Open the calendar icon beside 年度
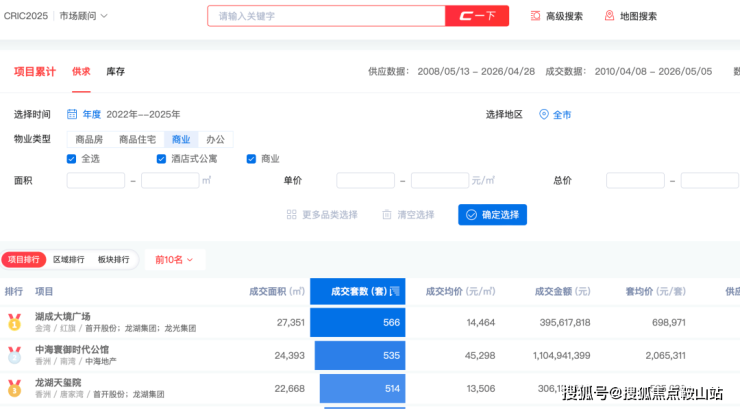 [72, 114]
